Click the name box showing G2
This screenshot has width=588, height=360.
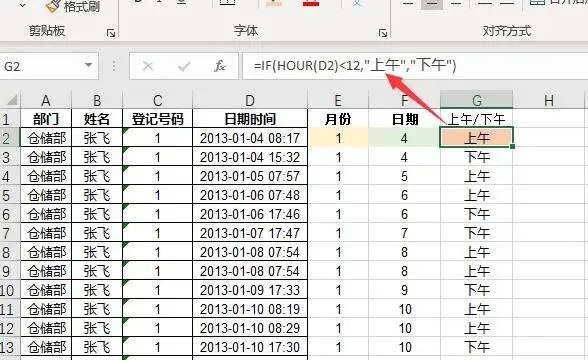pos(42,66)
